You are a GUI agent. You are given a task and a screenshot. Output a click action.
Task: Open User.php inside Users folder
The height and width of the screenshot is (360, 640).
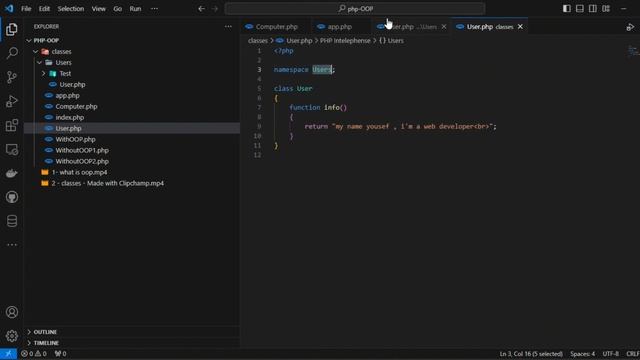click(72, 85)
